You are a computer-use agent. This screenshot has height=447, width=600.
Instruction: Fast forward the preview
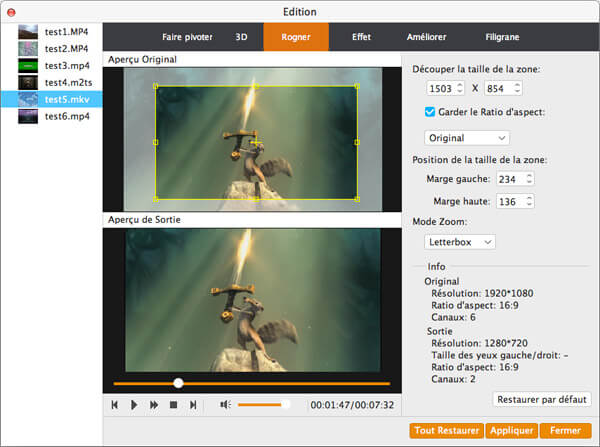tap(154, 405)
